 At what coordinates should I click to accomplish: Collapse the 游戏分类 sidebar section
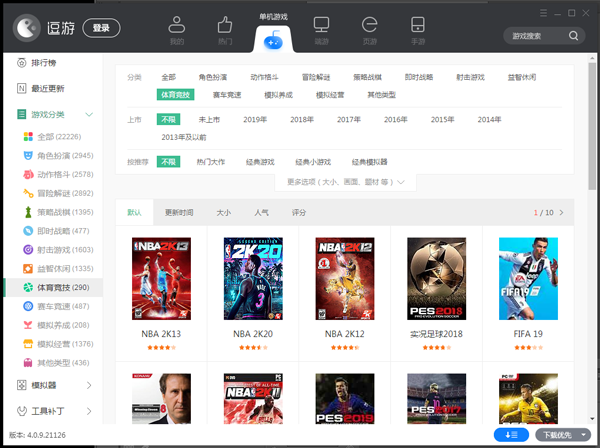coord(89,115)
